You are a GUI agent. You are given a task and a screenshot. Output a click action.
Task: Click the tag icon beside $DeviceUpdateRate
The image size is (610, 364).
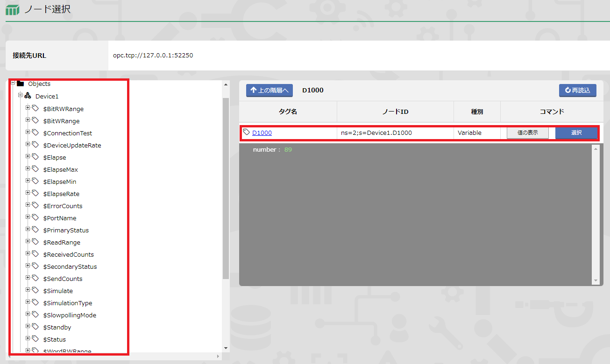(x=35, y=144)
